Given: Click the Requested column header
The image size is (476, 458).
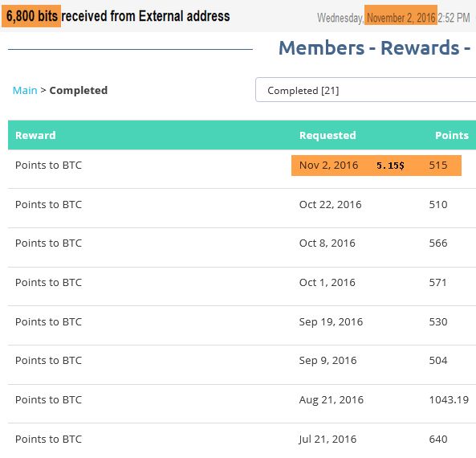Looking at the screenshot, I should click(328, 135).
